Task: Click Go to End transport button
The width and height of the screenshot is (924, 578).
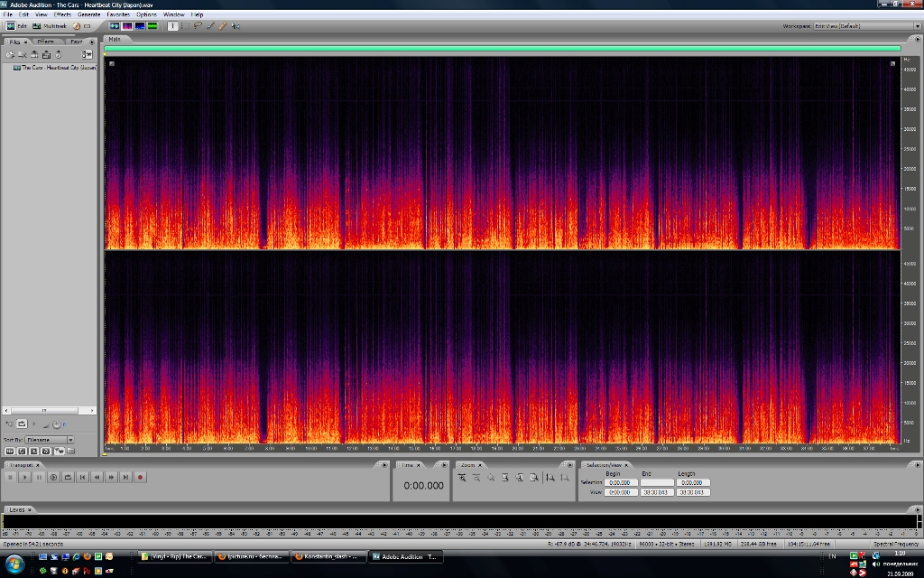Action: [x=125, y=477]
